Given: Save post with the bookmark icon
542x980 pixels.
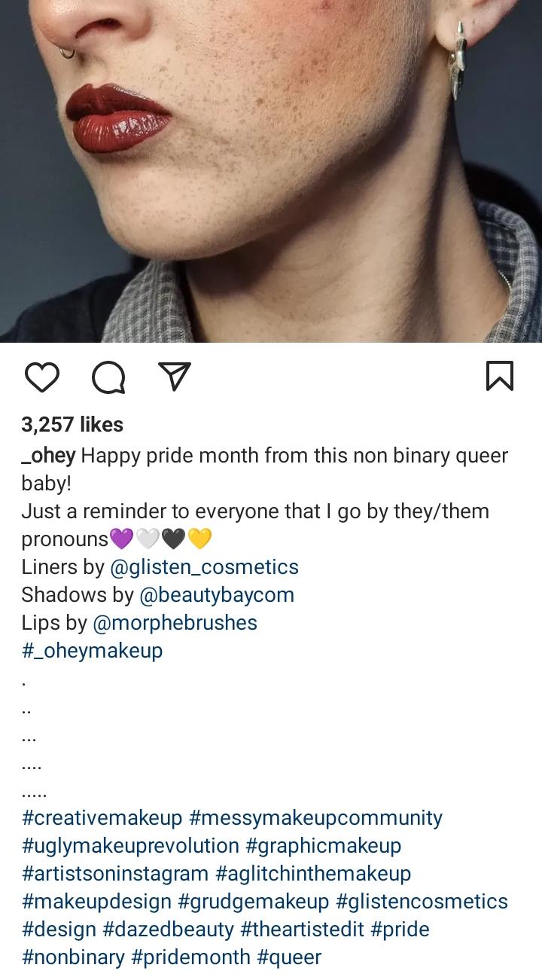Looking at the screenshot, I should (500, 376).
